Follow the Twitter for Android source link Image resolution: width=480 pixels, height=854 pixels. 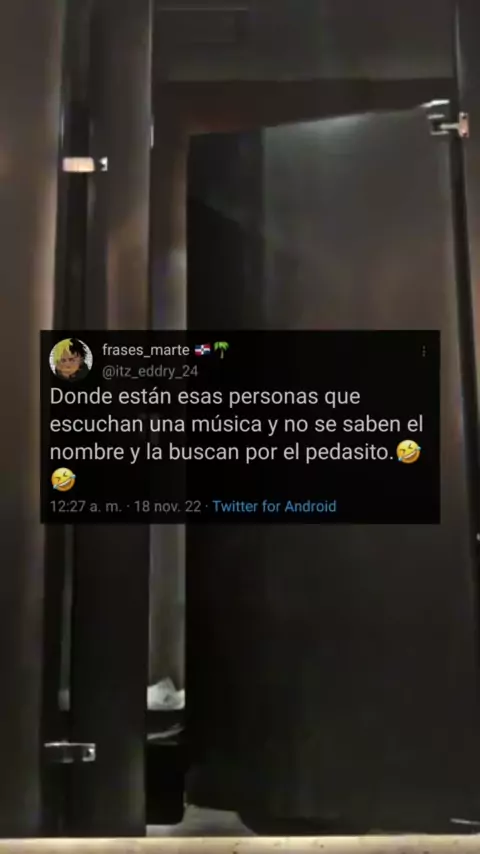(x=274, y=506)
